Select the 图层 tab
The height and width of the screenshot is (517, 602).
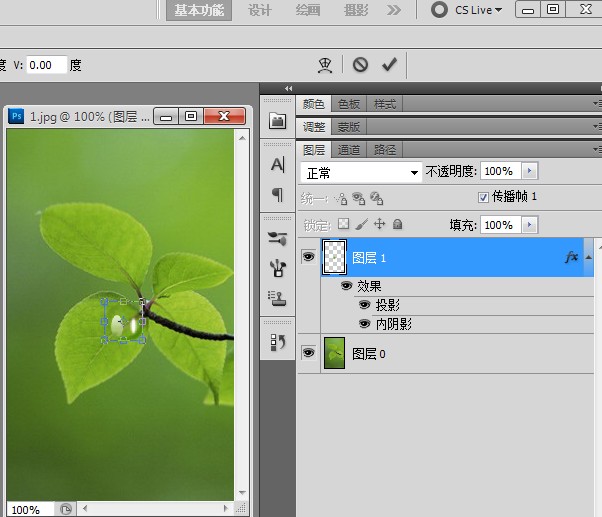314,150
